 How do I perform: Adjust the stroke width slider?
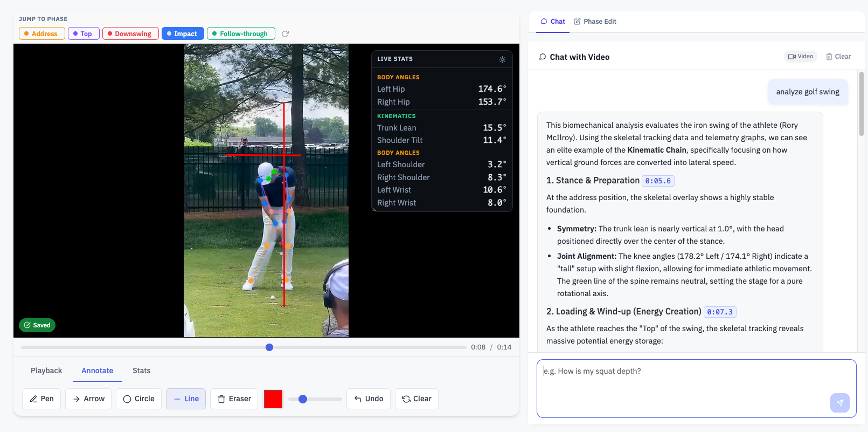coord(315,399)
